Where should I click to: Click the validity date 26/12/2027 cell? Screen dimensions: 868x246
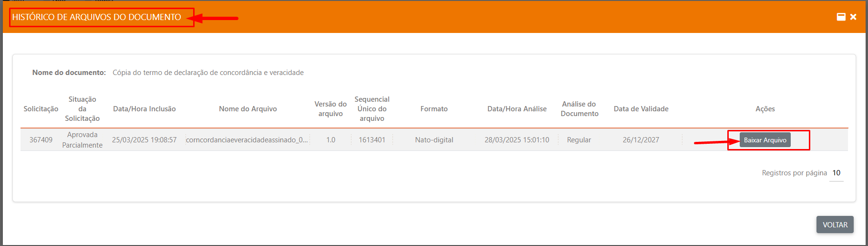pos(641,140)
